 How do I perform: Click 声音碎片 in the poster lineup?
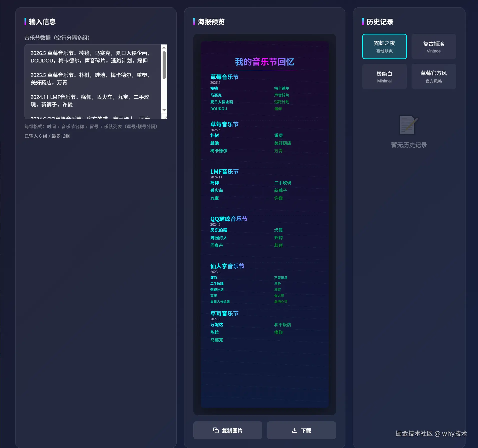pos(282,95)
